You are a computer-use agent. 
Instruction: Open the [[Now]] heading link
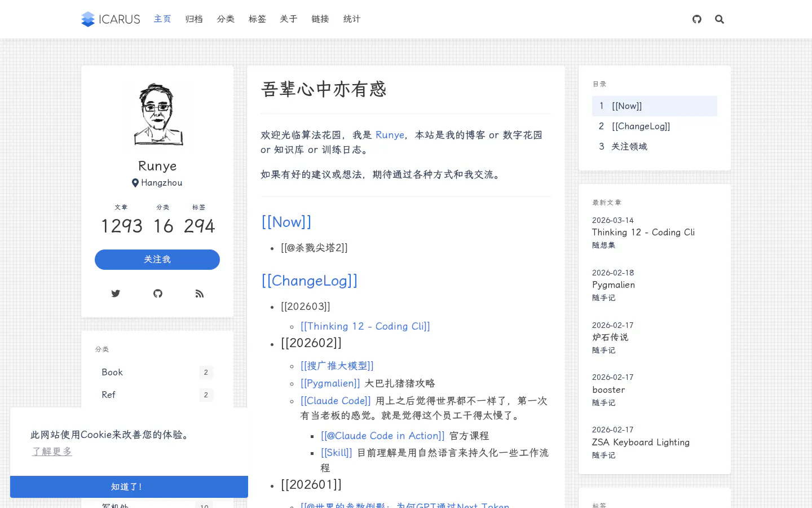286,222
